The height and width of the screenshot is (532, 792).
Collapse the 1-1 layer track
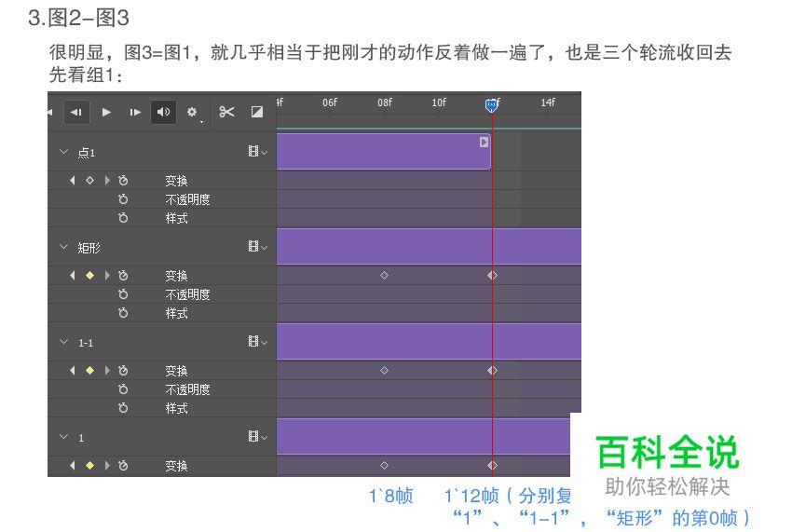coord(63,342)
